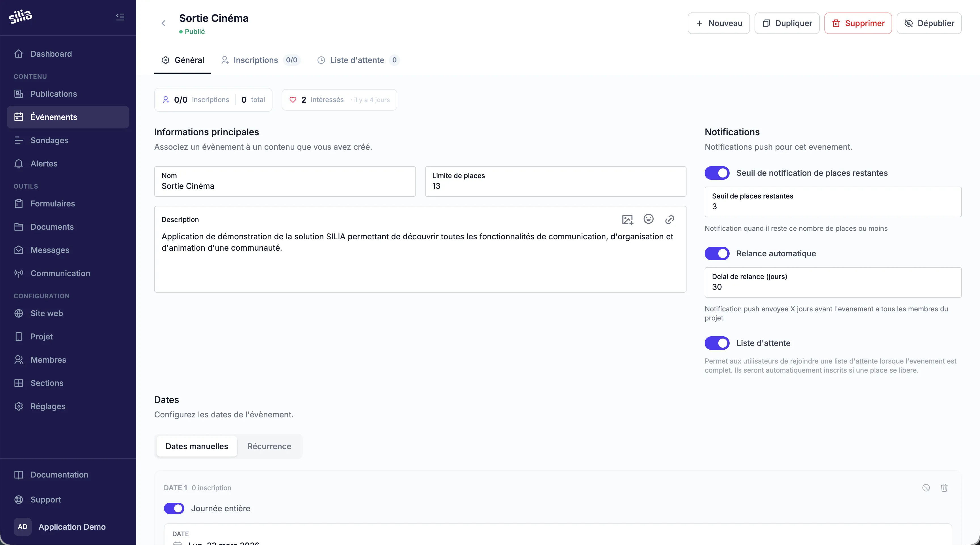This screenshot has width=980, height=545.
Task: Disable DATE 1 via the ban icon
Action: 926,487
